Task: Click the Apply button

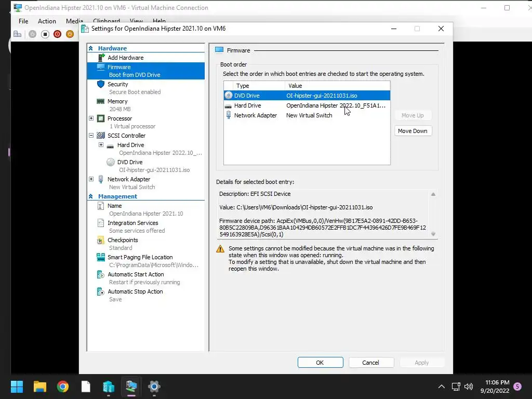Action: (422, 362)
